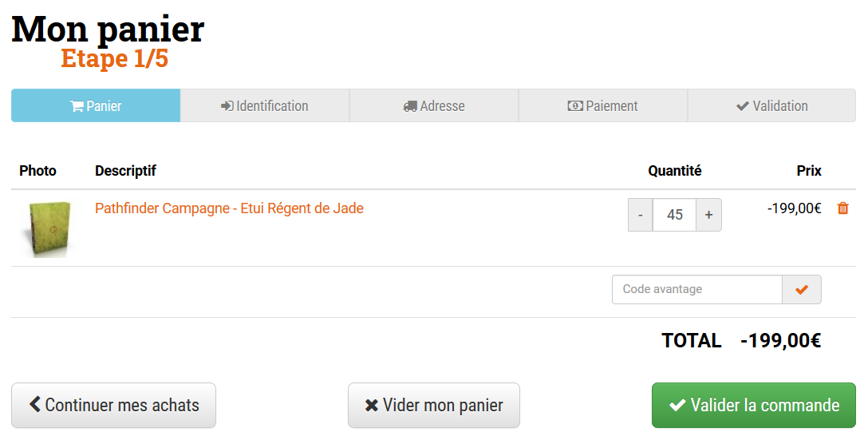868x444 pixels.
Task: Click the left chevron on Continuer mes achats
Action: 35,405
